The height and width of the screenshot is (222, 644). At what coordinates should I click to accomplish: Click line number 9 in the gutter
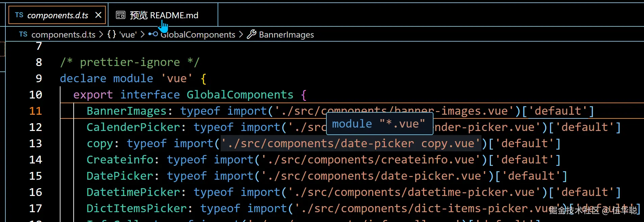point(39,79)
